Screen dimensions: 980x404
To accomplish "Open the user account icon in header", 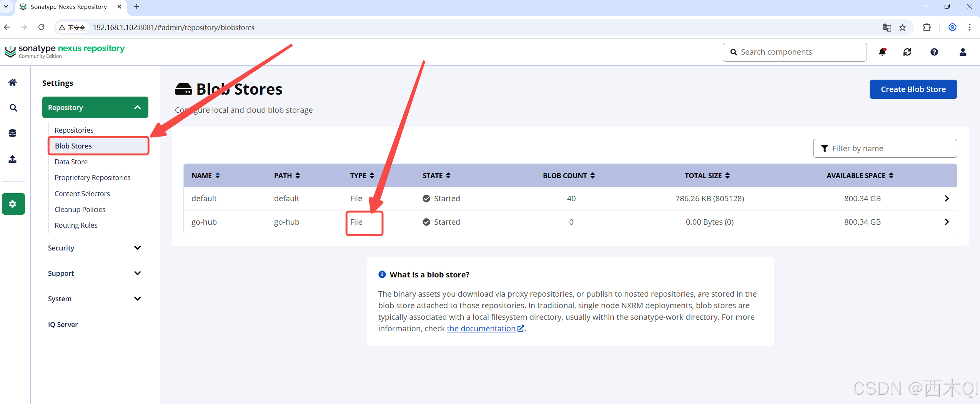I will click(963, 52).
